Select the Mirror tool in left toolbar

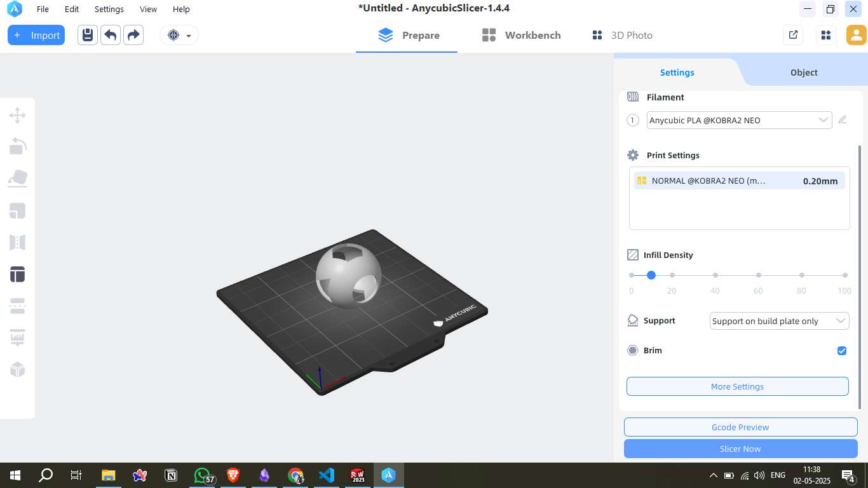(x=17, y=242)
